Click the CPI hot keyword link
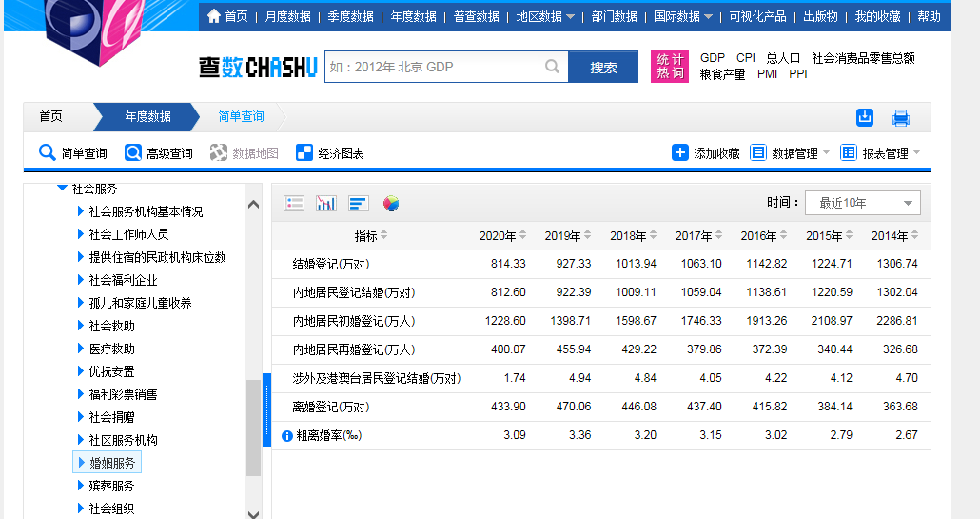Screen dimensions: 980x519 745,58
